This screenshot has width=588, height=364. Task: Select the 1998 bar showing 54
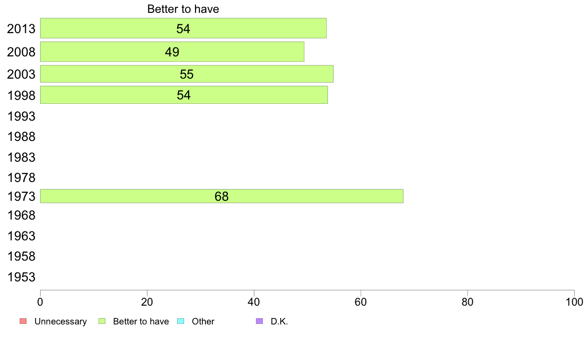184,95
